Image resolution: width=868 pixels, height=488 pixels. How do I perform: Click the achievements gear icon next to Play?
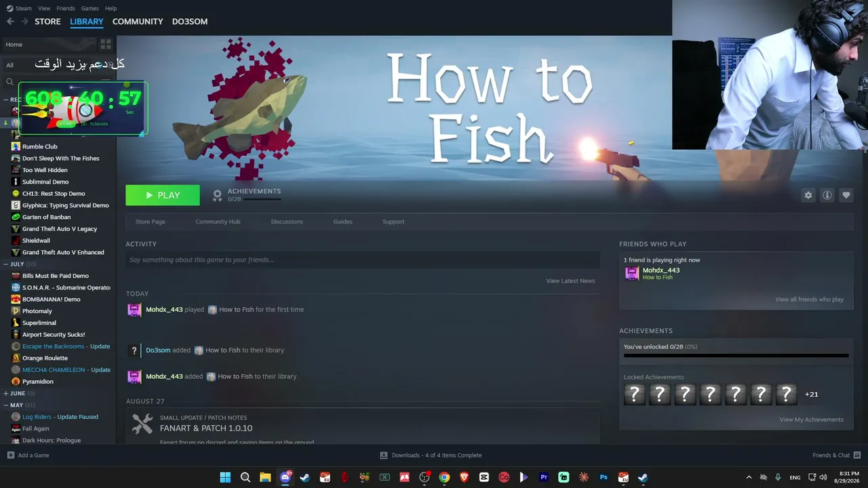coord(217,195)
